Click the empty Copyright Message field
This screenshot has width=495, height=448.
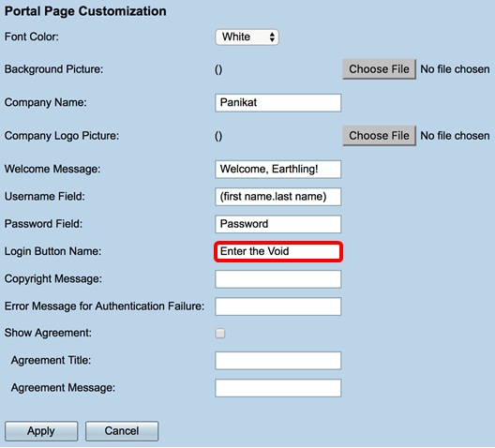point(278,279)
